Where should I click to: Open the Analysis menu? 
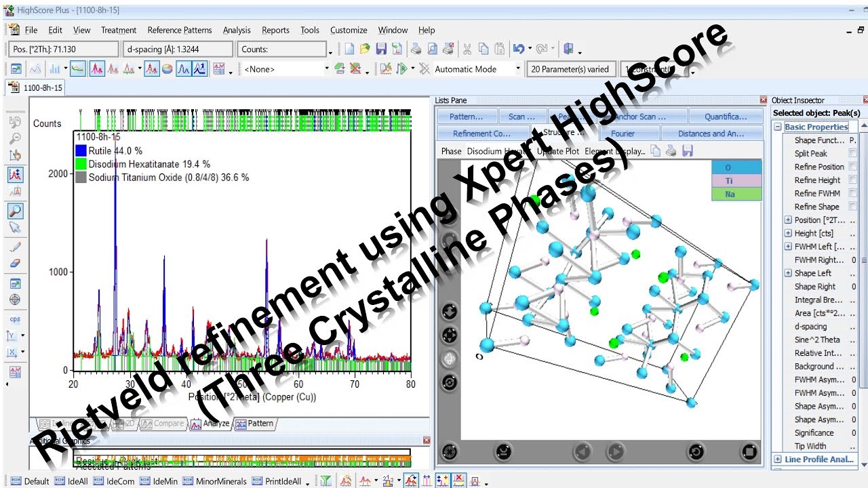237,30
